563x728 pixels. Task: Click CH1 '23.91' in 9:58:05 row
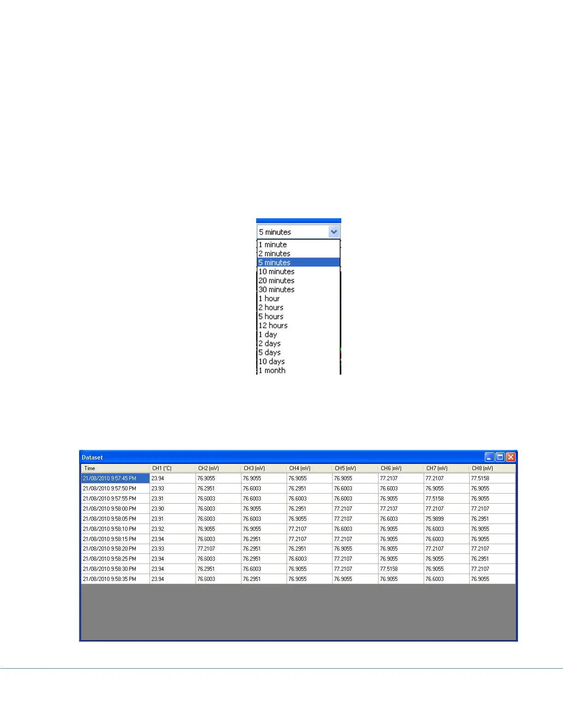coord(172,519)
